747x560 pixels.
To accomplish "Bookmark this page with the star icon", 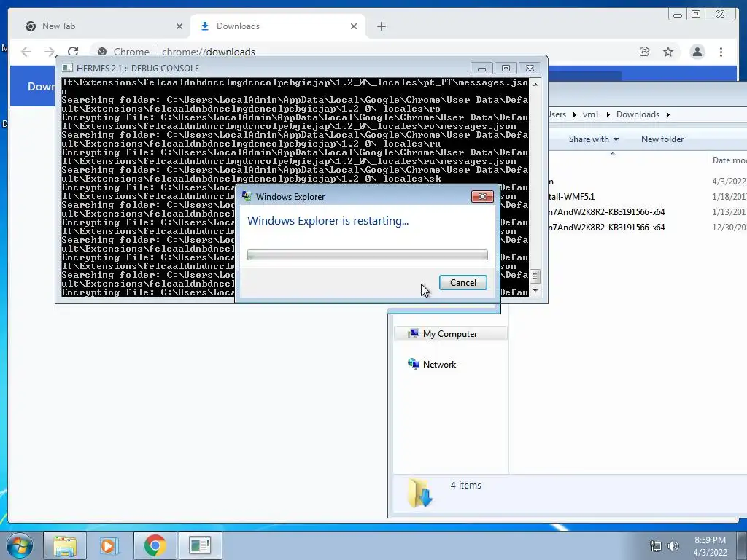I will click(x=668, y=52).
